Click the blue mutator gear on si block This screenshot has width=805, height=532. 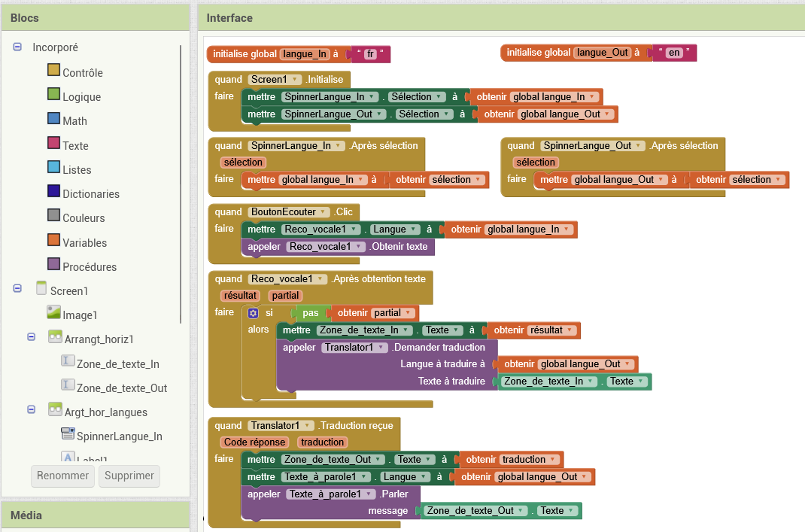253,313
